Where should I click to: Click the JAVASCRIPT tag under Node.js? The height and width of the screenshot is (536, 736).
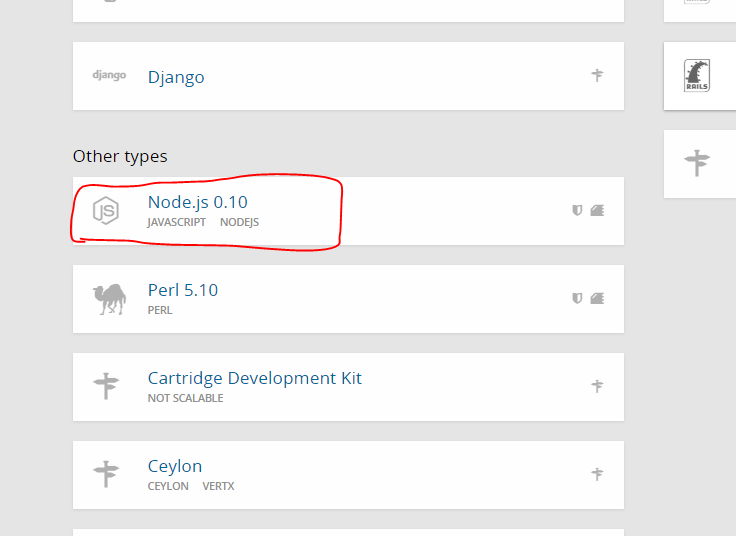pyautogui.click(x=176, y=222)
